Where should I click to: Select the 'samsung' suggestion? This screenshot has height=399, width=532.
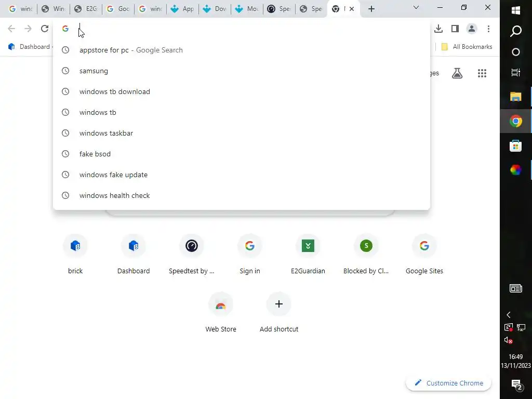tap(241, 71)
